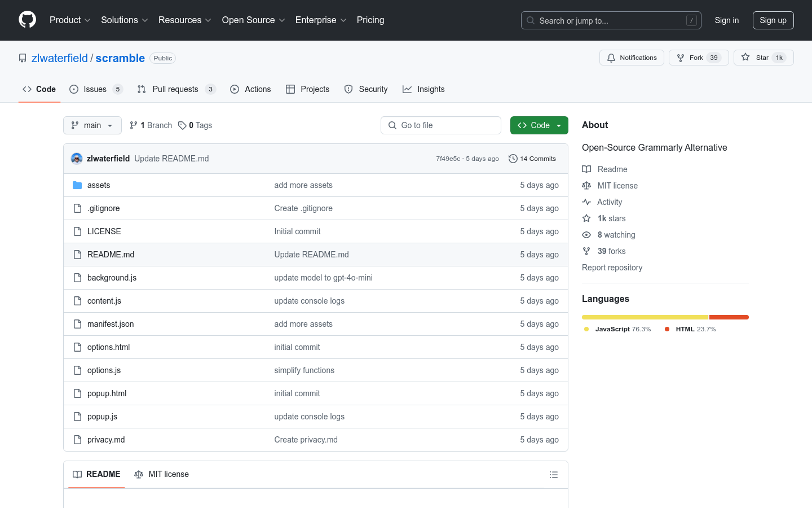The height and width of the screenshot is (508, 812).
Task: Expand the Product menu in header
Action: [x=70, y=20]
